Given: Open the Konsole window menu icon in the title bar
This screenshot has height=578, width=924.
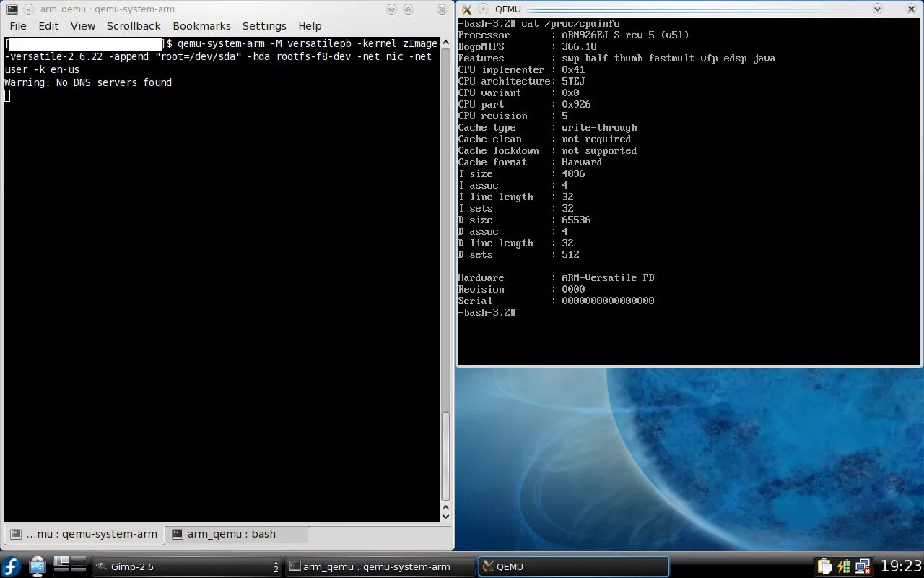Looking at the screenshot, I should click(12, 9).
